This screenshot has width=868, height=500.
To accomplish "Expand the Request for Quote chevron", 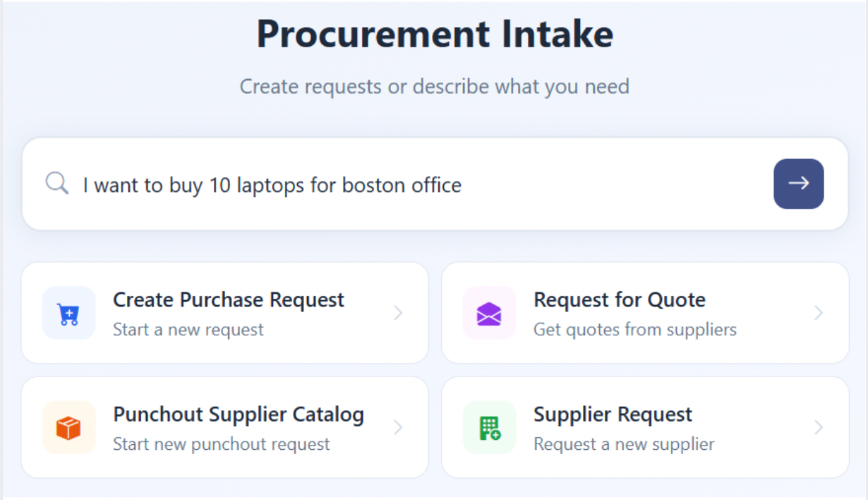I will (819, 313).
